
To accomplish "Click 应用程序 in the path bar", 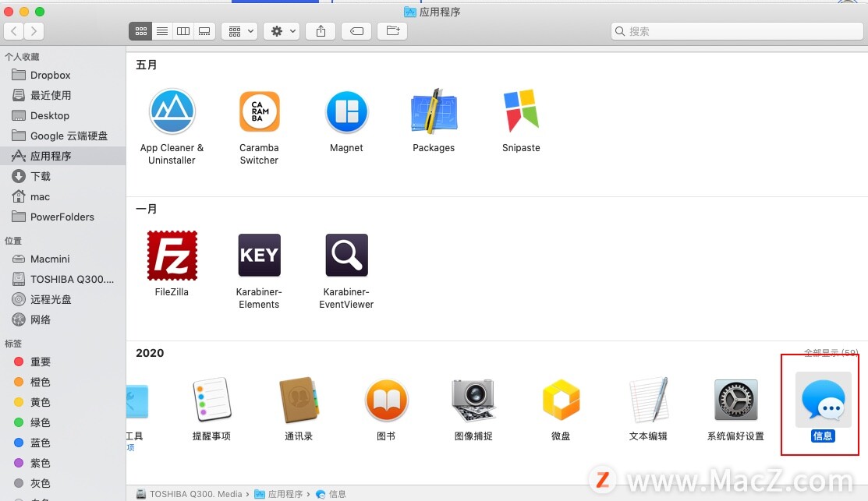I will tap(279, 494).
